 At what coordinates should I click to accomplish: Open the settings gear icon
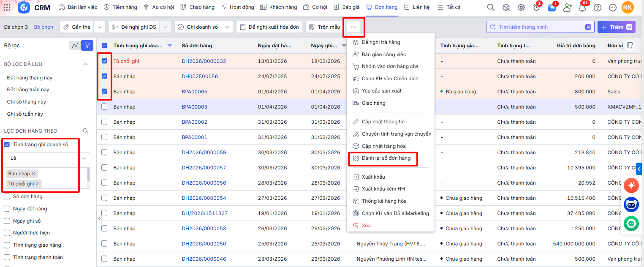tap(521, 7)
